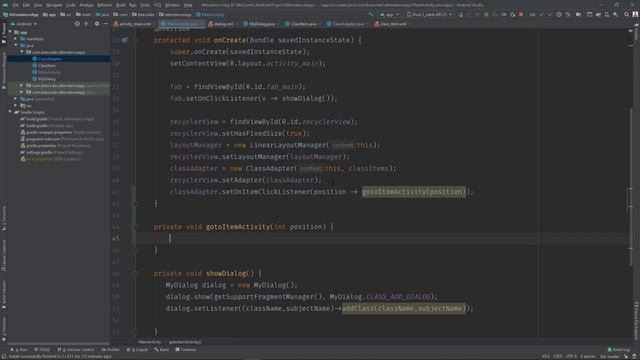Open the Android project view dropdown

point(23,24)
